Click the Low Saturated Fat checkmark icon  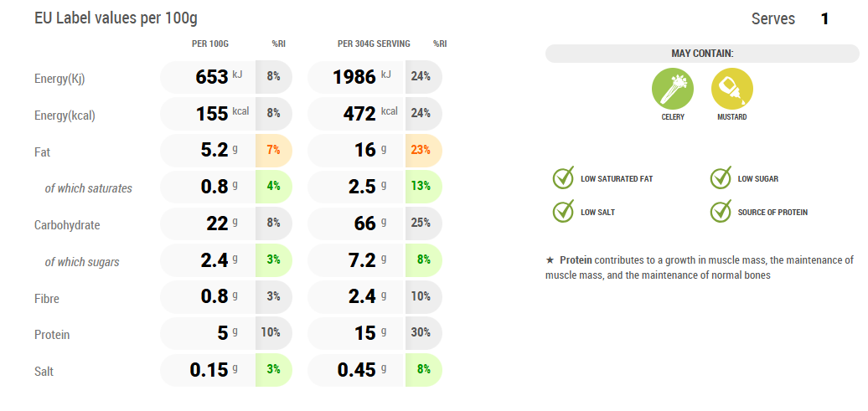click(563, 177)
